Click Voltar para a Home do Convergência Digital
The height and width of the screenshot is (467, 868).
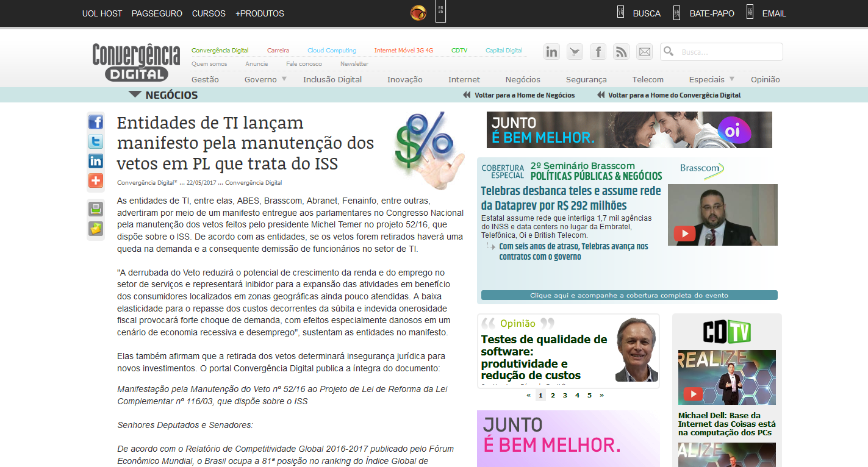pos(675,95)
